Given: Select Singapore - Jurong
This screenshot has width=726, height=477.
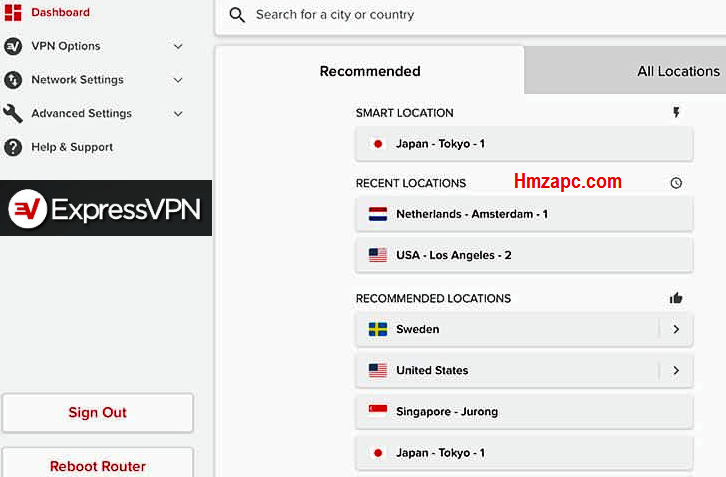Looking at the screenshot, I should tap(524, 412).
